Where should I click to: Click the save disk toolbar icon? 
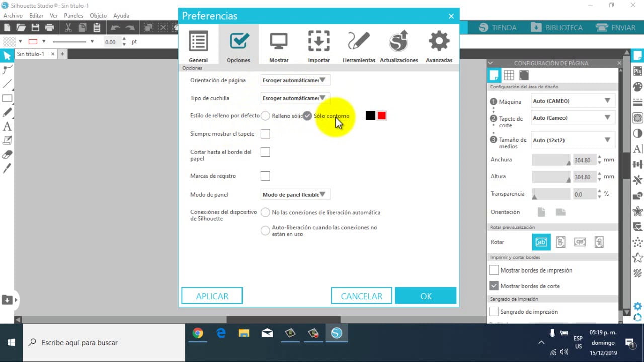pos(35,28)
